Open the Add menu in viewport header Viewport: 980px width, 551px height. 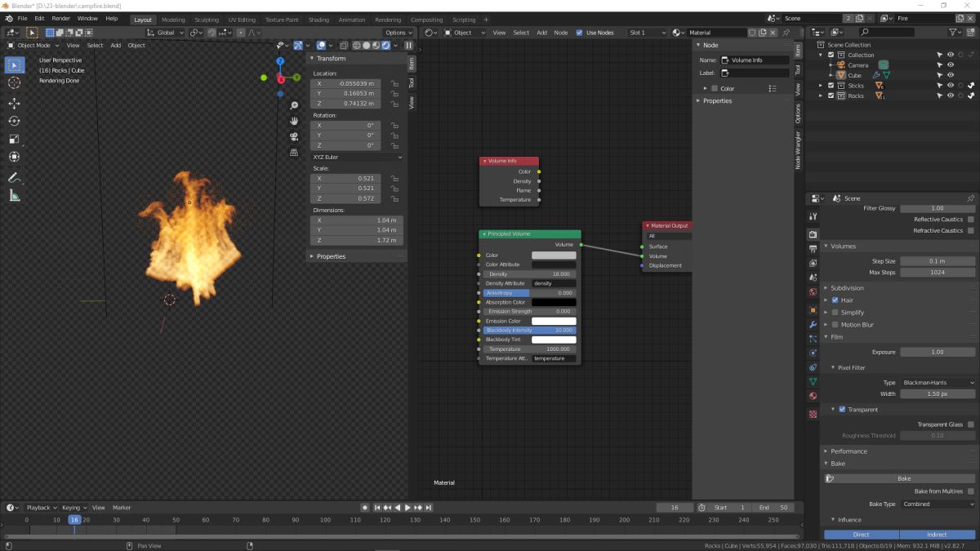(116, 45)
